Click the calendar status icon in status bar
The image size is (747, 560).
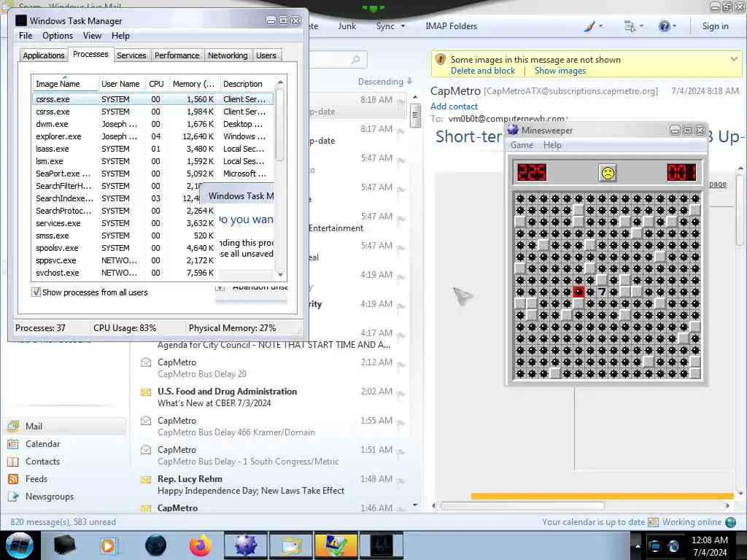coord(653,522)
